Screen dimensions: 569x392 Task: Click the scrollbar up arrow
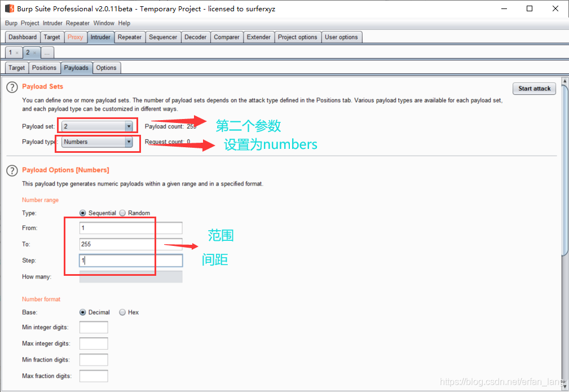[564, 81]
